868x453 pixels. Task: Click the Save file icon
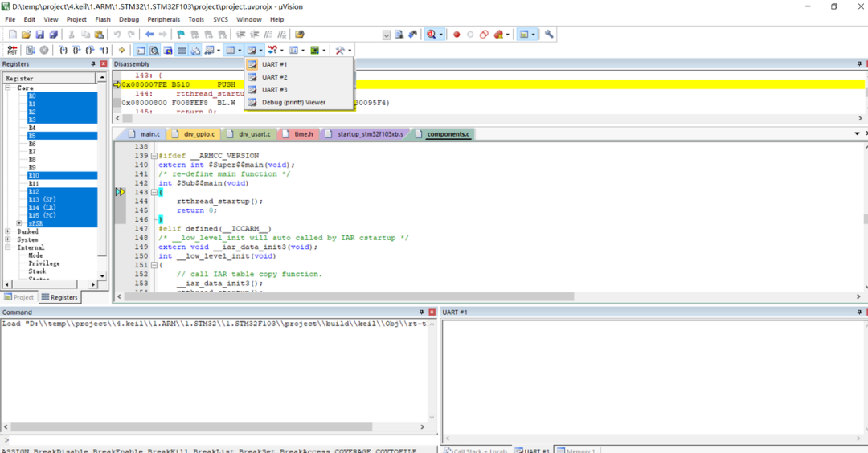pyautogui.click(x=39, y=35)
